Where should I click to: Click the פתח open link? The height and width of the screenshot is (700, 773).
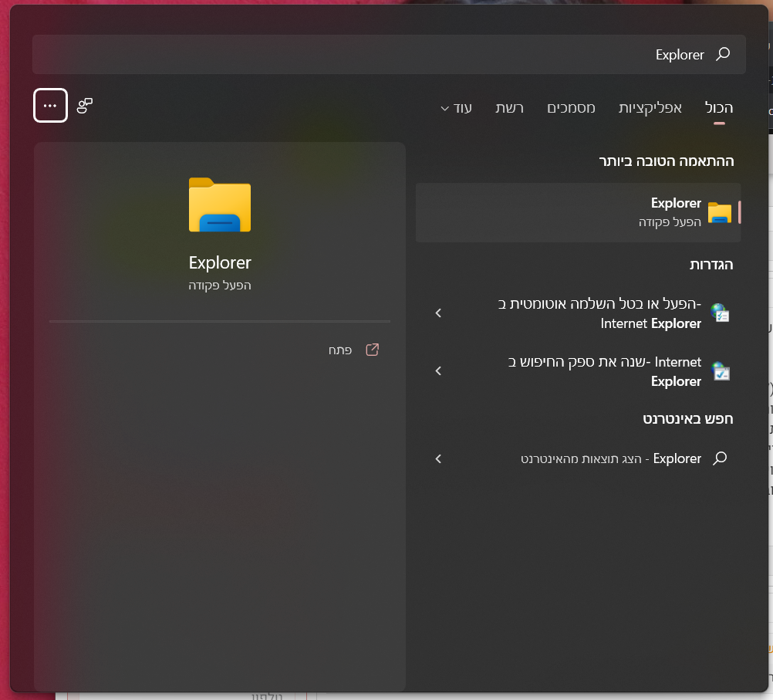(340, 350)
